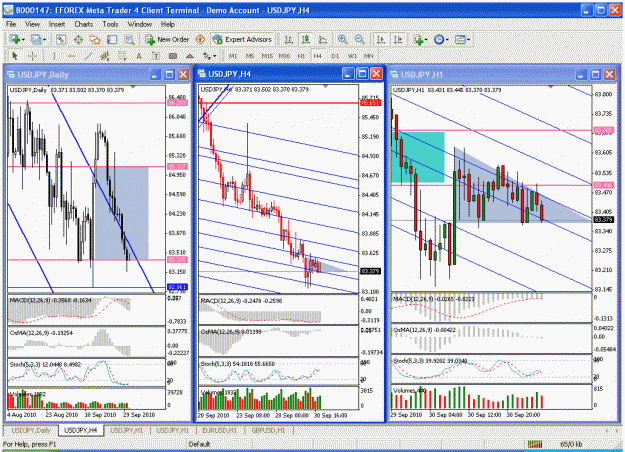The width and height of the screenshot is (625, 452).
Task: Open the Help menu
Action: [168, 24]
